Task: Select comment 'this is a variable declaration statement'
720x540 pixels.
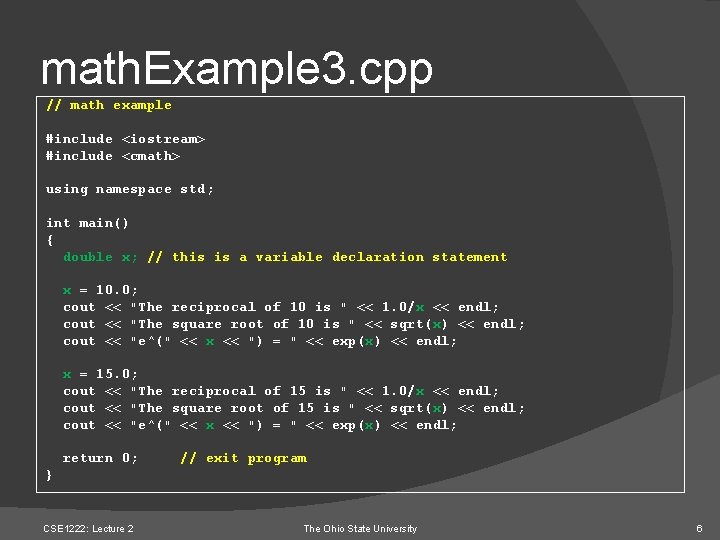Action: [x=327, y=257]
